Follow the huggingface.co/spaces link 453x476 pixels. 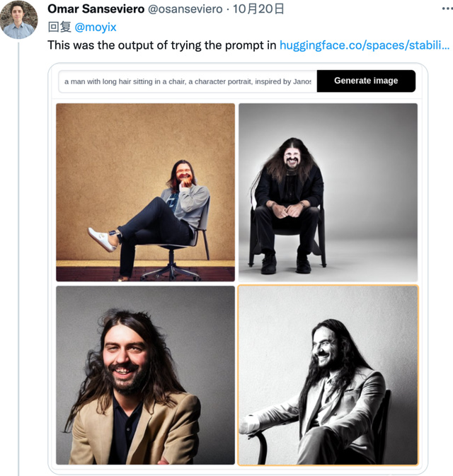(364, 45)
